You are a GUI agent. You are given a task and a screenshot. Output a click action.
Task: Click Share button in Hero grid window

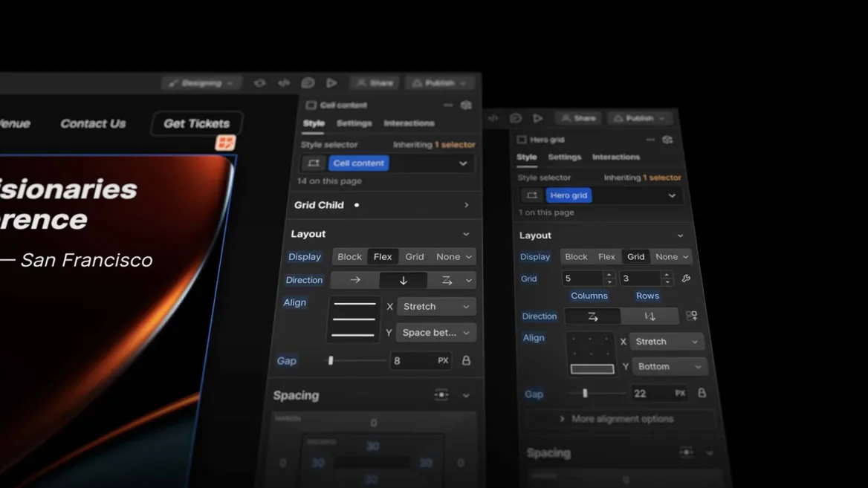point(578,118)
